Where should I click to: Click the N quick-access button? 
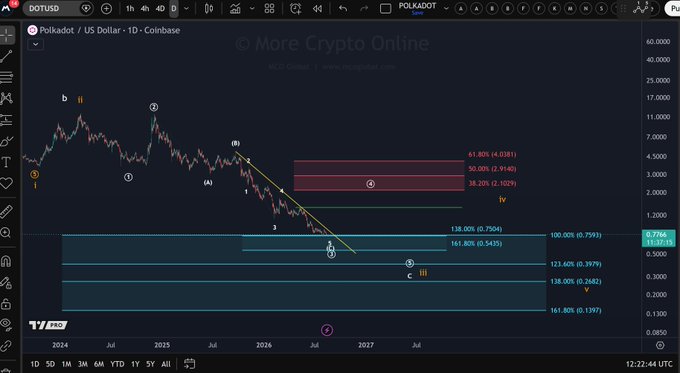(x=585, y=8)
